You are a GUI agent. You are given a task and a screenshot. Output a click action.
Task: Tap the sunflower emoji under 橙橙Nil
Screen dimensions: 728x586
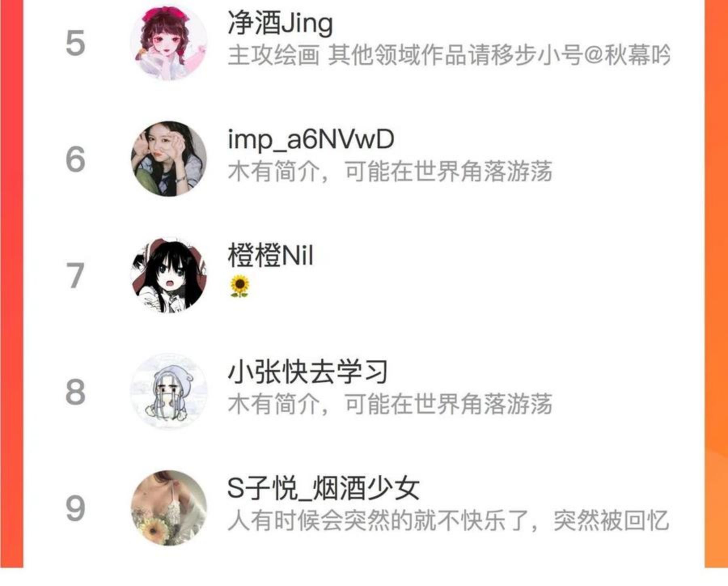coord(239,286)
